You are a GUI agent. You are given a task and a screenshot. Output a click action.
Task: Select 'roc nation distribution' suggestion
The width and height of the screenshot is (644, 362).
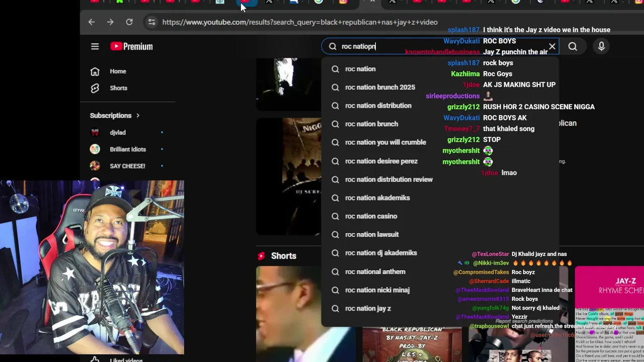440,106
